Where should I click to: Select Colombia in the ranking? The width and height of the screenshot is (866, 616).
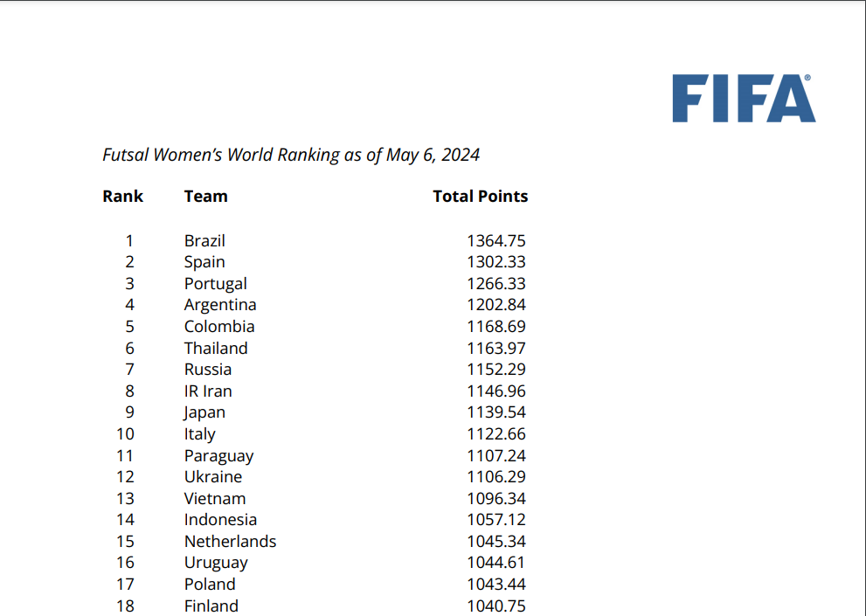tap(219, 327)
